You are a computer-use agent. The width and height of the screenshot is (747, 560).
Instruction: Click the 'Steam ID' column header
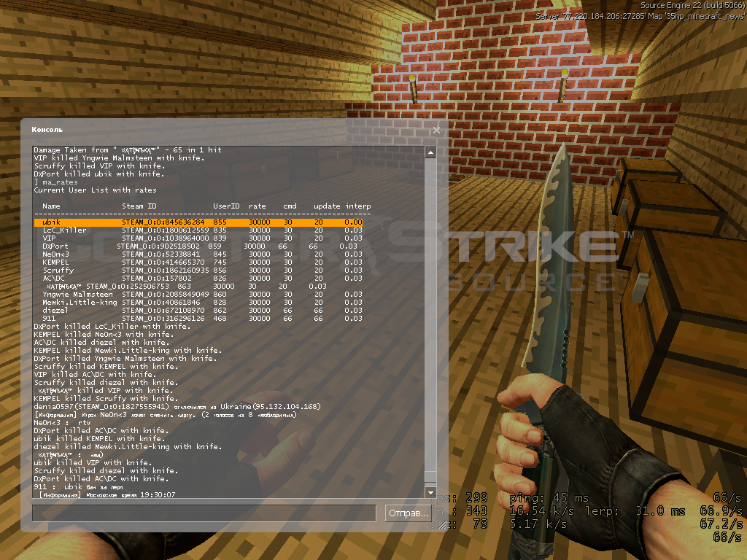pyautogui.click(x=139, y=206)
